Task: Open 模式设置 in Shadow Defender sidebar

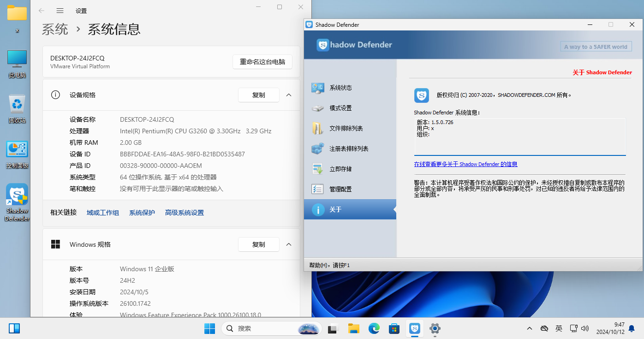Action: click(x=350, y=108)
